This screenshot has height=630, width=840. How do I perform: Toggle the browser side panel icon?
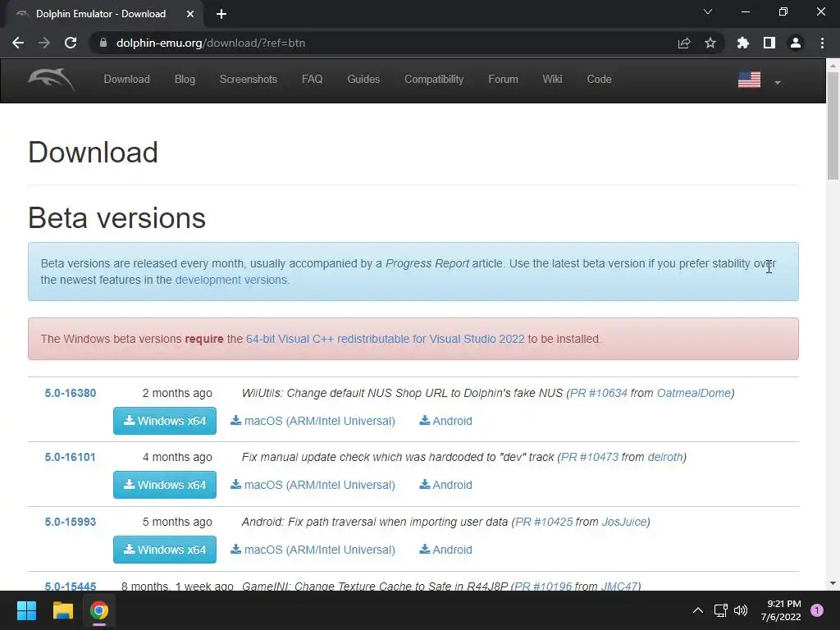(x=769, y=43)
